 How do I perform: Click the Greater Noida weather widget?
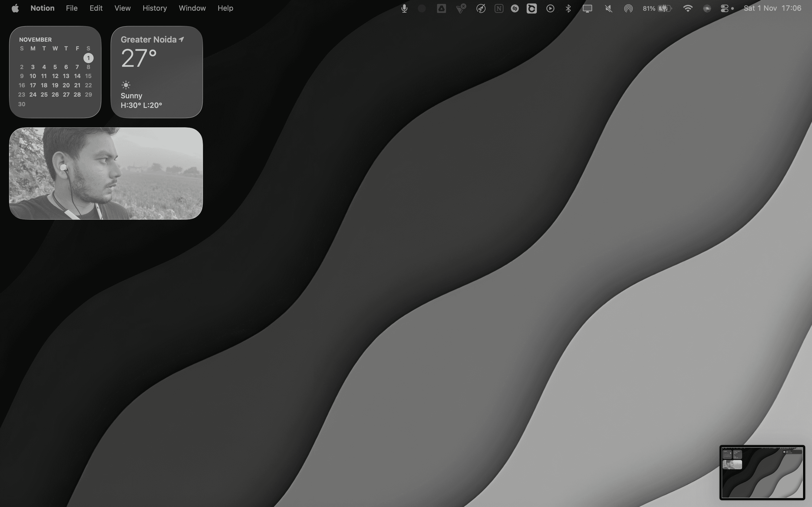pos(156,72)
